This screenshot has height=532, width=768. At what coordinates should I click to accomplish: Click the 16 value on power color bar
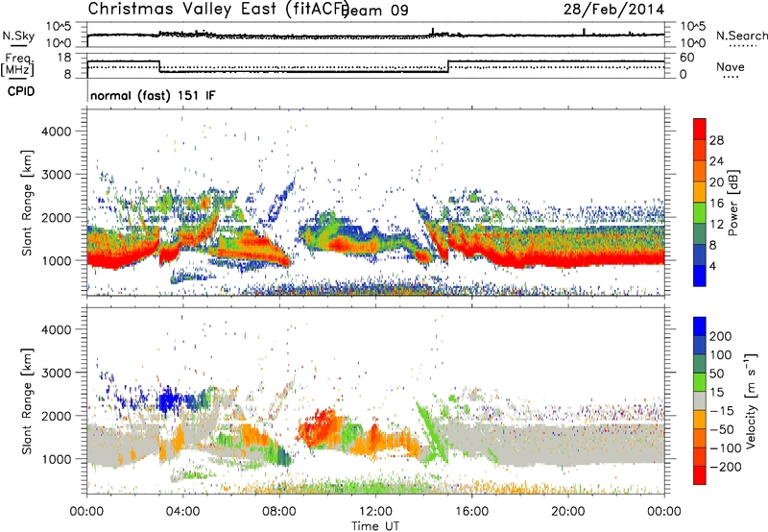716,204
